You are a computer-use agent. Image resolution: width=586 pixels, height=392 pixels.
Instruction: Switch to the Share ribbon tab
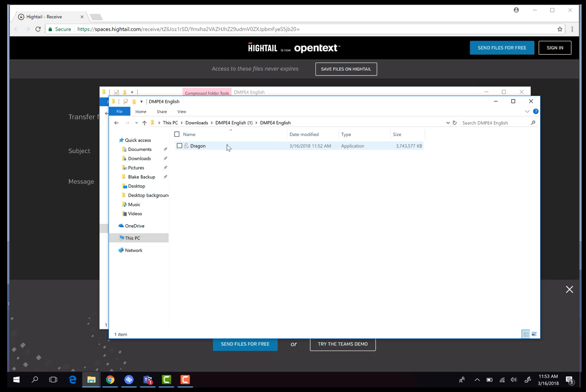pyautogui.click(x=162, y=112)
